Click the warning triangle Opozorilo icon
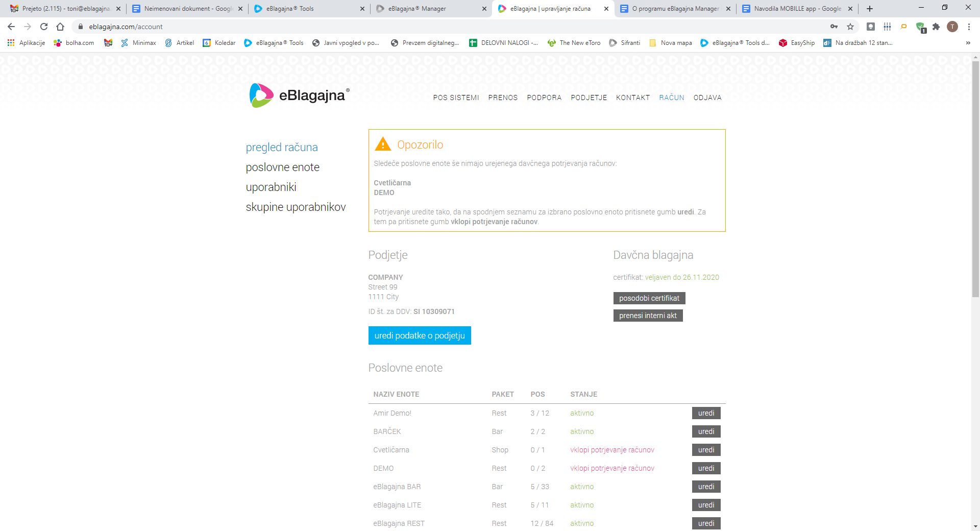980x531 pixels. click(x=383, y=144)
